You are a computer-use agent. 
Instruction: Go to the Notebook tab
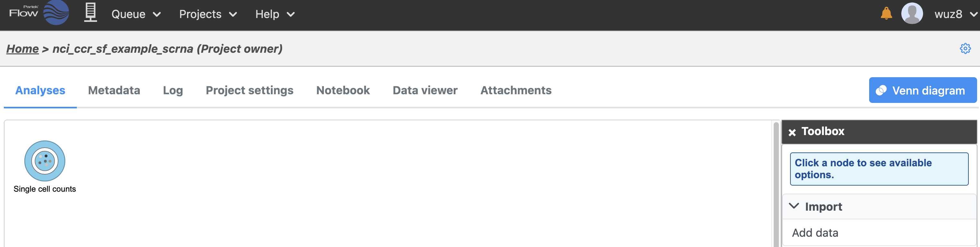[x=343, y=90]
